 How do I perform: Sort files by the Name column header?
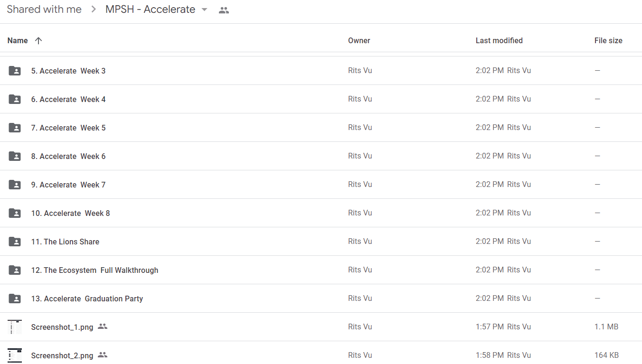coord(18,41)
